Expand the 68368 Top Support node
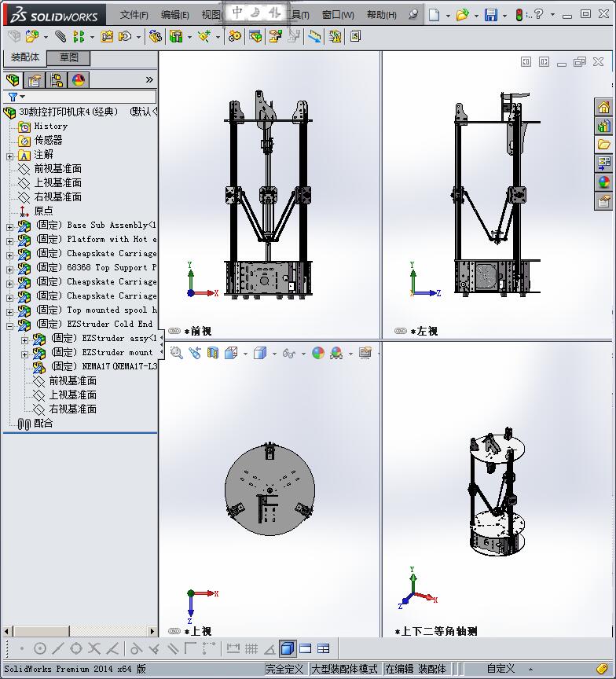616x679 pixels. coord(9,270)
